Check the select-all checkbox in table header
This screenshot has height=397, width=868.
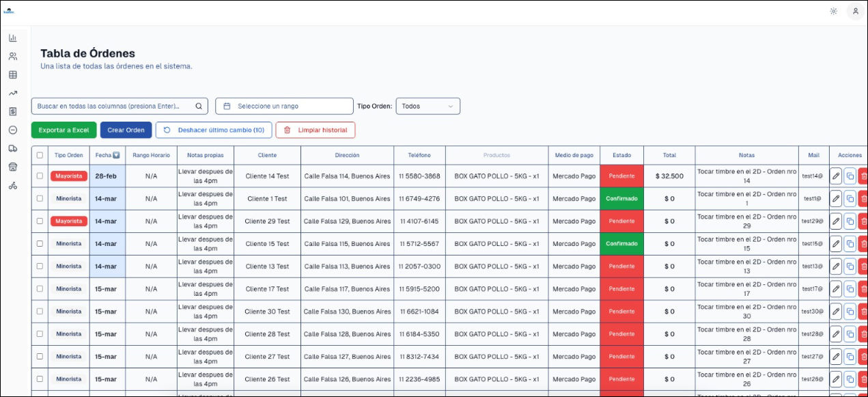click(40, 155)
